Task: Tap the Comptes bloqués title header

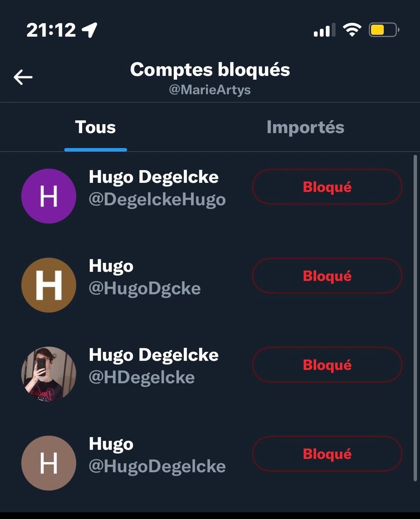Action: [210, 70]
